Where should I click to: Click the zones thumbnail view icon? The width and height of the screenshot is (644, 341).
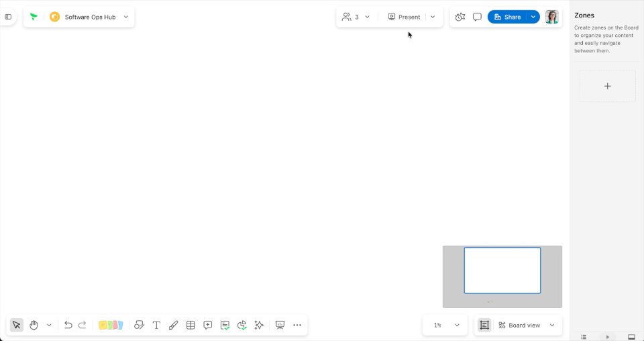tap(631, 337)
